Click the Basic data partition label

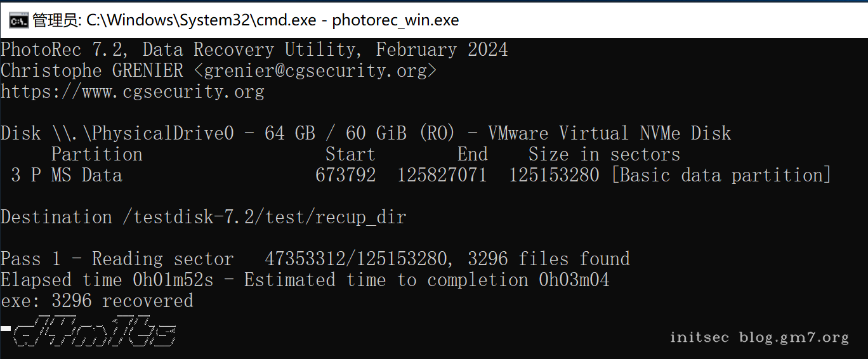click(721, 175)
